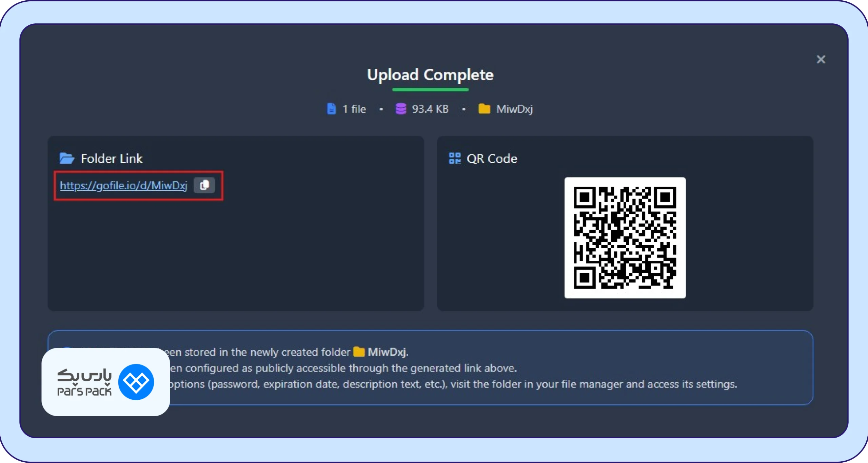Click the QR grid icon next to QR Code
This screenshot has height=463, width=868.
[x=455, y=158]
